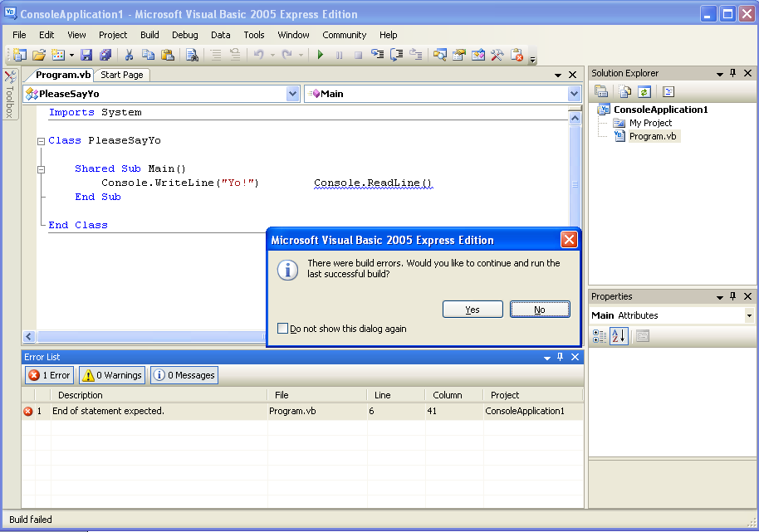Screen dimensions: 759x532
Task: Save the file with the floppy disk icon
Action: [x=86, y=55]
